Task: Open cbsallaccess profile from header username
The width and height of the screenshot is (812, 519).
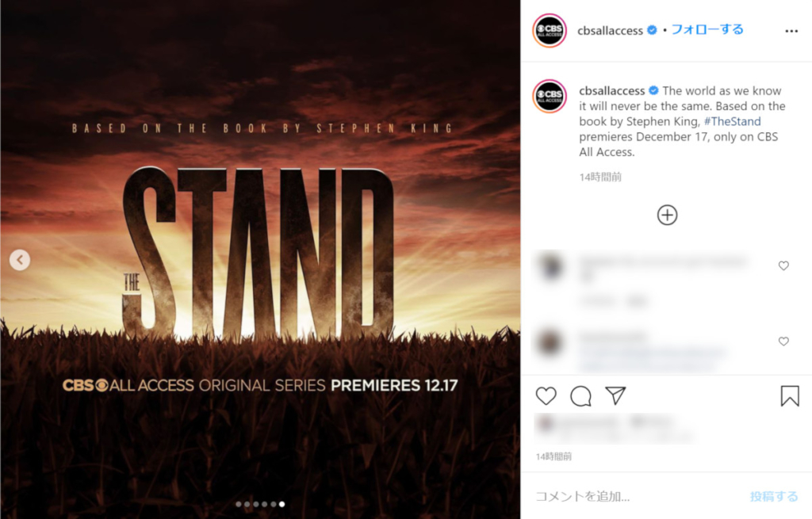Action: (x=610, y=31)
